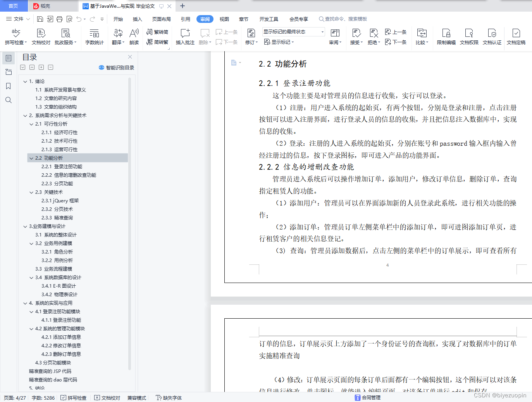Image resolution: width=532 pixels, height=402 pixels.
Task: Expand all outline levels with plus box icon
Action: 41,67
